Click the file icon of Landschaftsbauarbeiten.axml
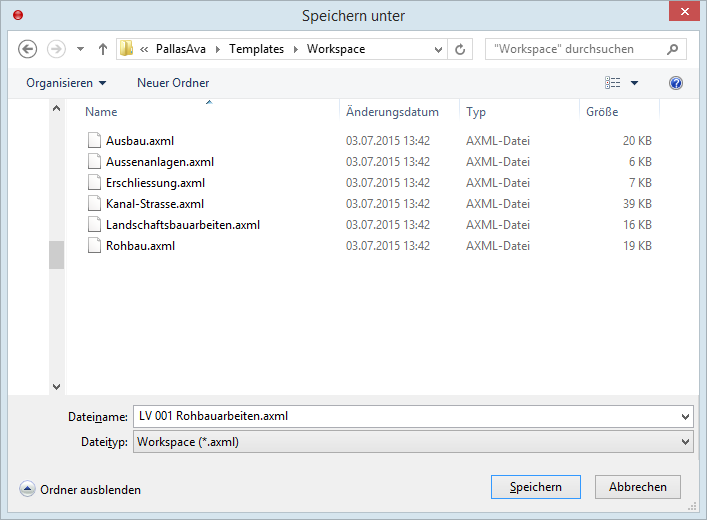Viewport: 707px width, 520px height. tap(94, 225)
